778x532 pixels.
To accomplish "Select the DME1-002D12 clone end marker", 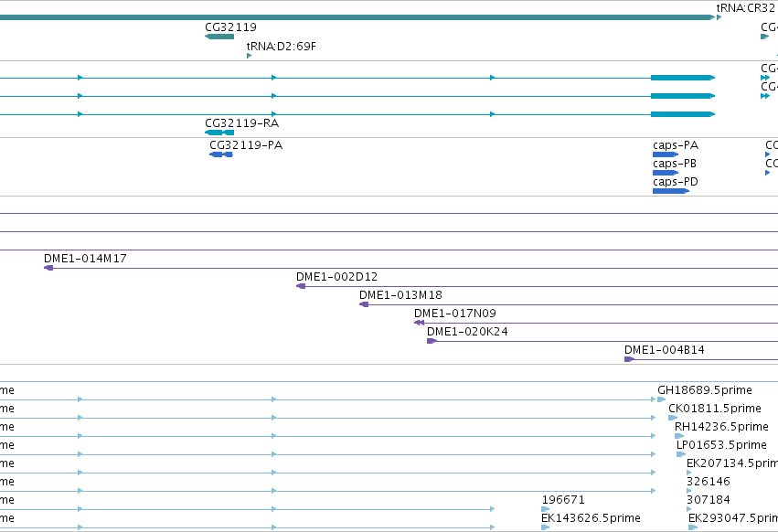I will (301, 286).
